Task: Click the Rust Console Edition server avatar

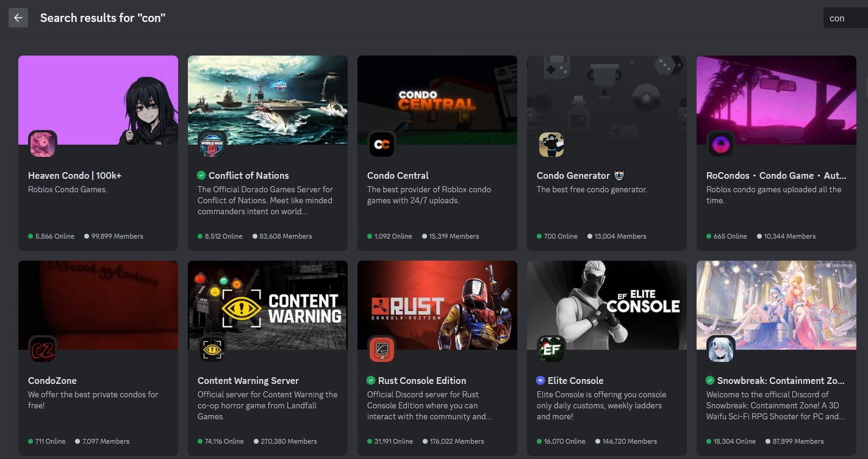Action: 382,349
